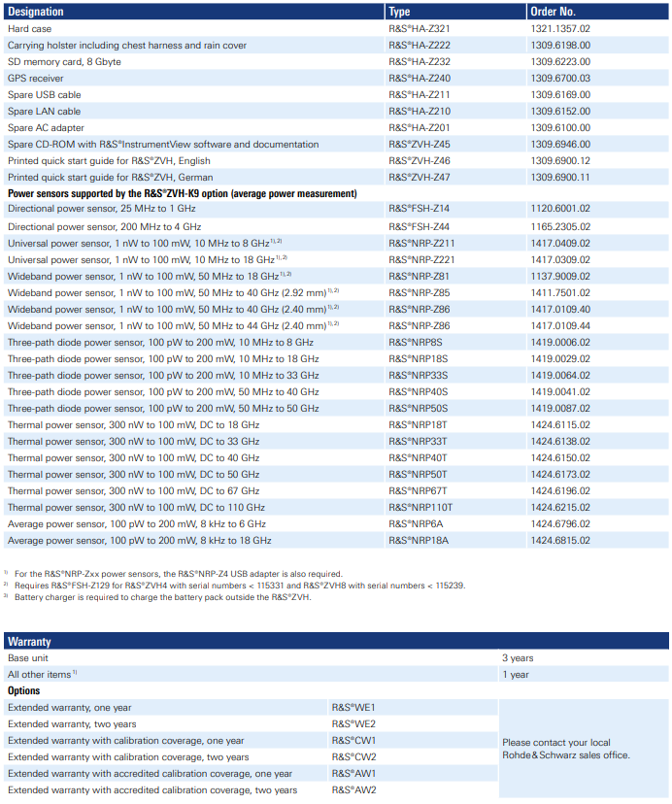Click type R&S NRP50S

click(x=419, y=408)
